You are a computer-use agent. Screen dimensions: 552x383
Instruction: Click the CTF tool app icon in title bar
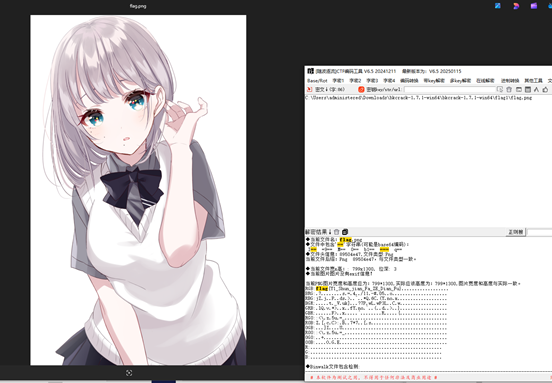[310, 71]
